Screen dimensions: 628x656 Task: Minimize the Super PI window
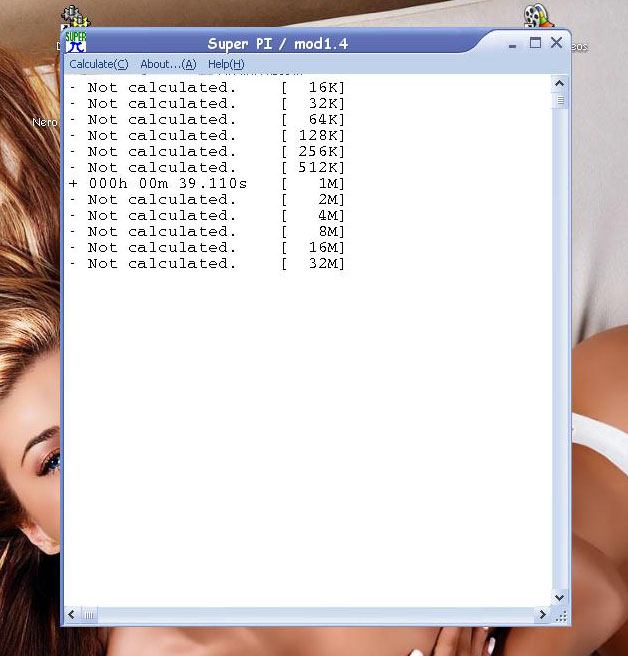coord(513,45)
